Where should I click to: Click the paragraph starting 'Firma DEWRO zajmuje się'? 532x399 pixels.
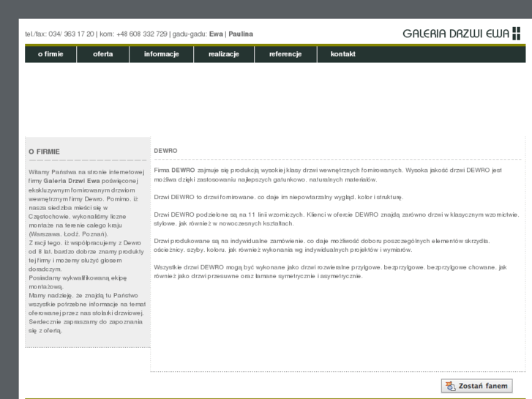328,175
